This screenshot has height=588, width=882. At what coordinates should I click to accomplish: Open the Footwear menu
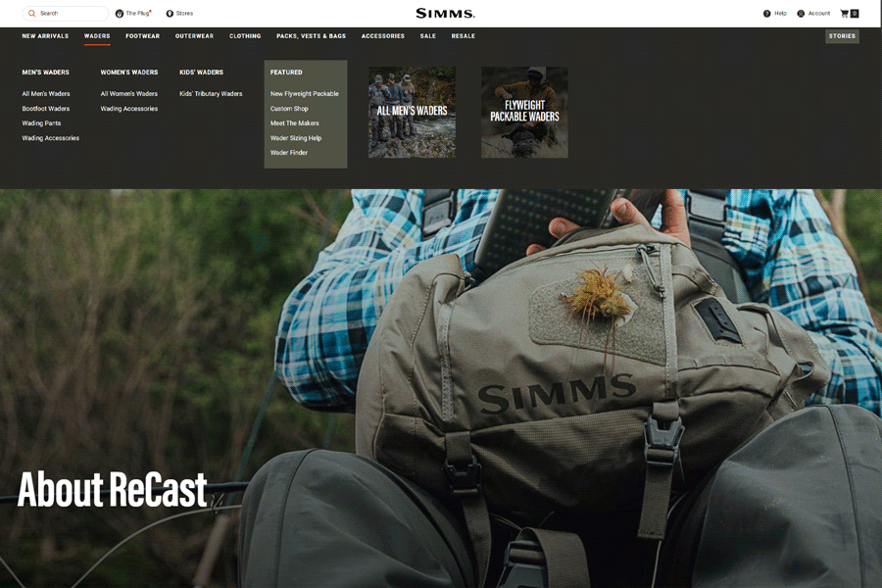tap(142, 36)
